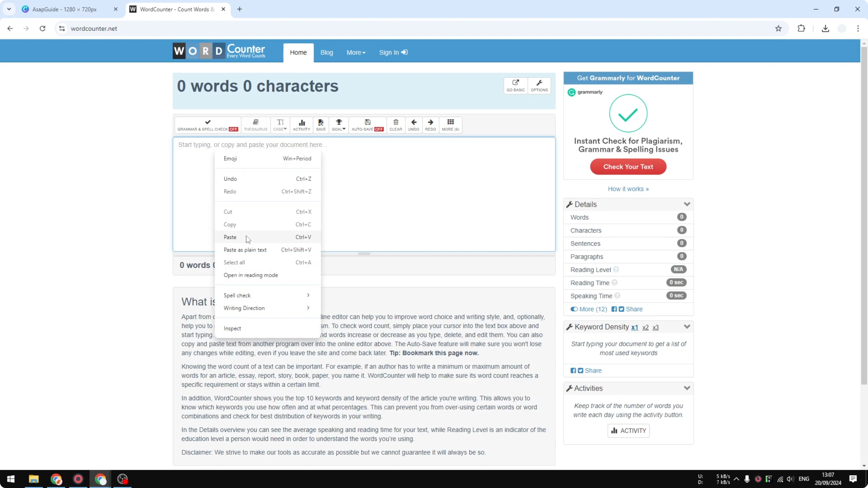Viewport: 868px width, 488px height.
Task: Show hidden system tray icons
Action: pyautogui.click(x=737, y=479)
